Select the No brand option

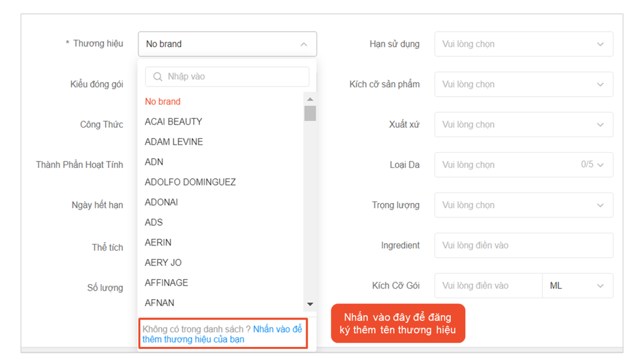coord(163,101)
